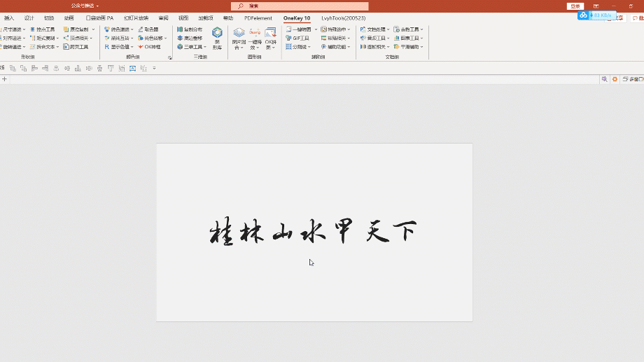Image resolution: width=644 pixels, height=362 pixels.
Task: Click the 一键特效 icon
Action: (255, 33)
